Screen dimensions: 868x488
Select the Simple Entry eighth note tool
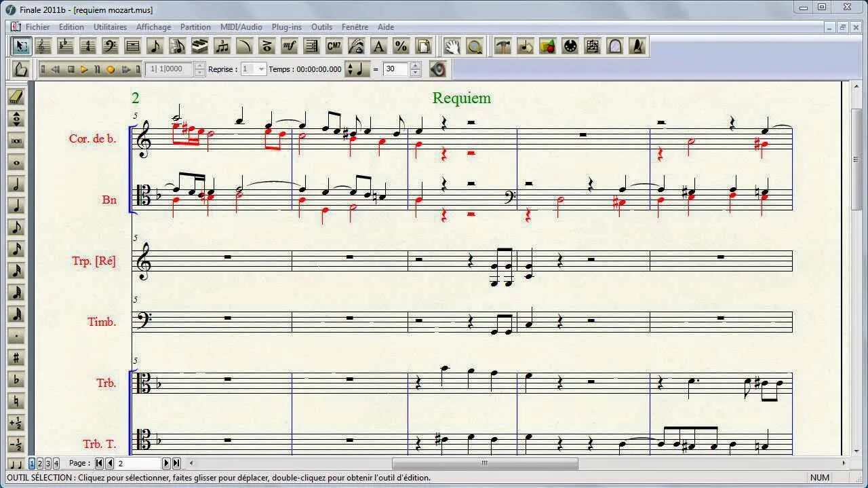click(x=155, y=46)
